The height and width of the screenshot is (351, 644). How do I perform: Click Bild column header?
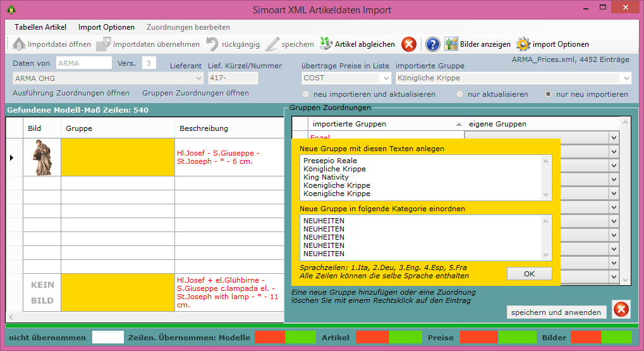[x=42, y=128]
